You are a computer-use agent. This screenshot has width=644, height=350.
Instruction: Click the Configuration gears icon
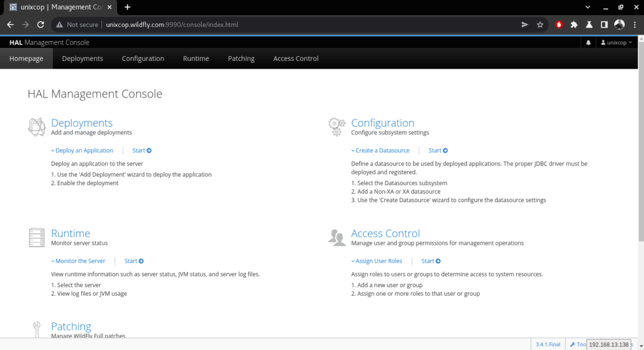click(337, 127)
